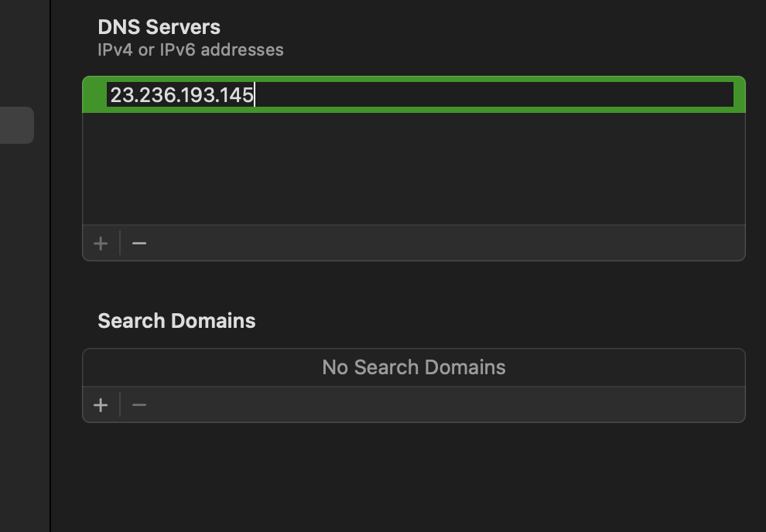
Task: Click the Search Domains minus icon
Action: tap(139, 405)
